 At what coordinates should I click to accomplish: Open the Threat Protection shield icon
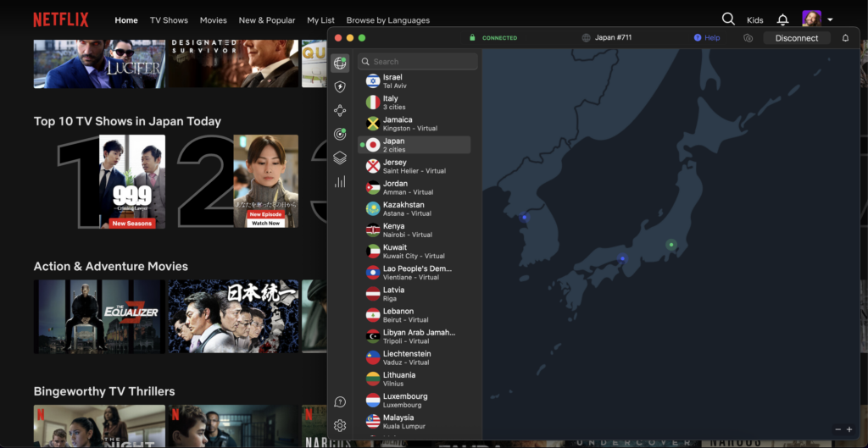340,87
